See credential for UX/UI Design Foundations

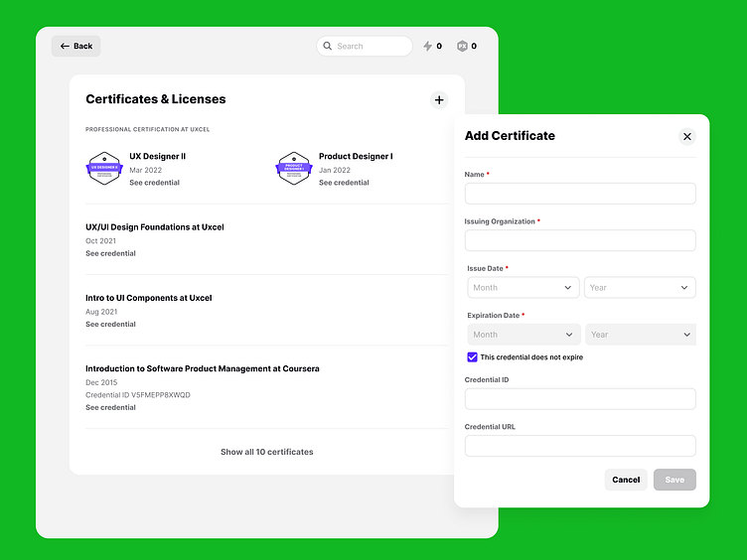(110, 253)
